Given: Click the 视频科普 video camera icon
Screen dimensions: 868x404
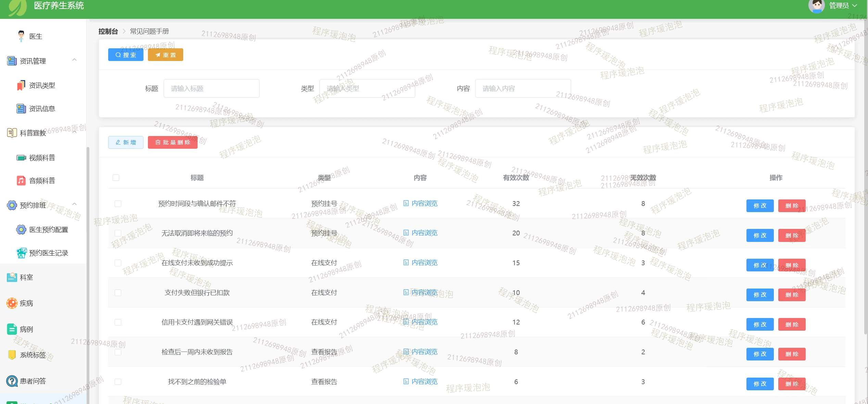Looking at the screenshot, I should pos(21,158).
